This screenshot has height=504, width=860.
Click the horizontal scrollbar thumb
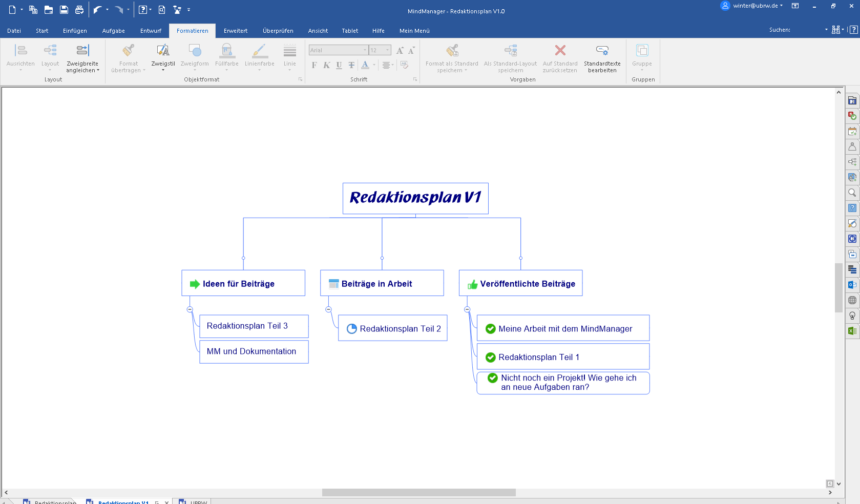click(x=418, y=492)
